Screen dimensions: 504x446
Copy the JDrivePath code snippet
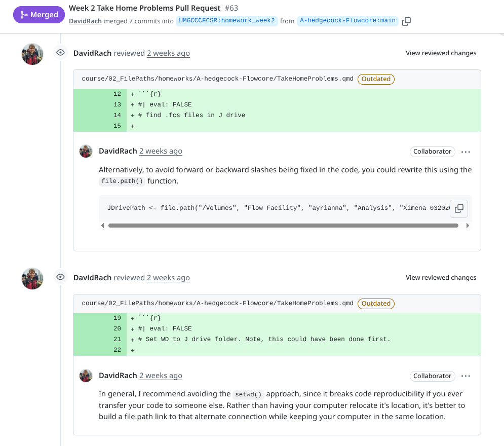[x=459, y=208]
